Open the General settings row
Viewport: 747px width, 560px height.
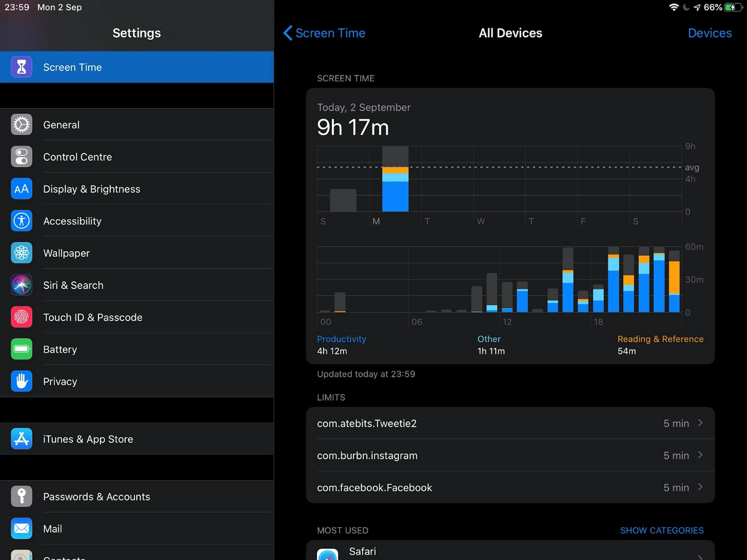click(x=137, y=125)
